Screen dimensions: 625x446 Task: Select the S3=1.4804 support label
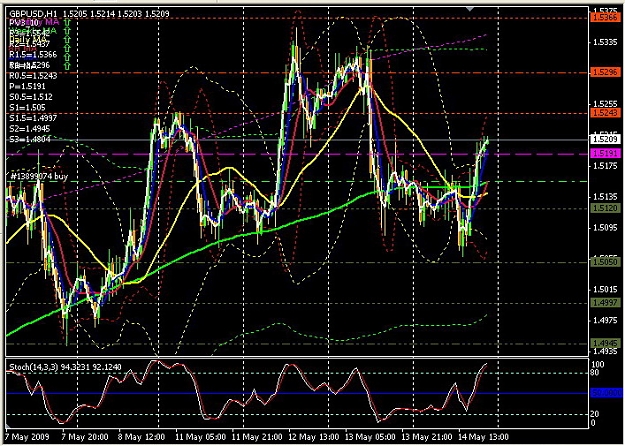click(x=29, y=139)
